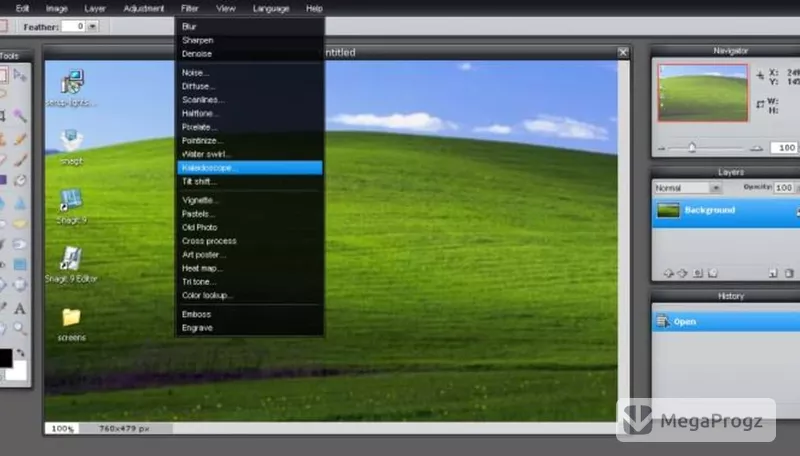Choose the highlighted Kaleidoscope filter
800x456 pixels.
250,168
